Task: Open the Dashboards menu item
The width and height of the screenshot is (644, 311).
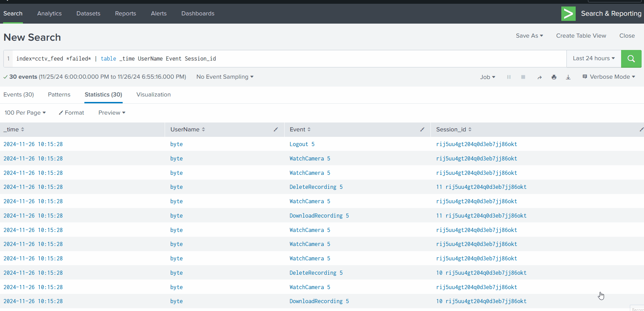Action: click(x=198, y=13)
